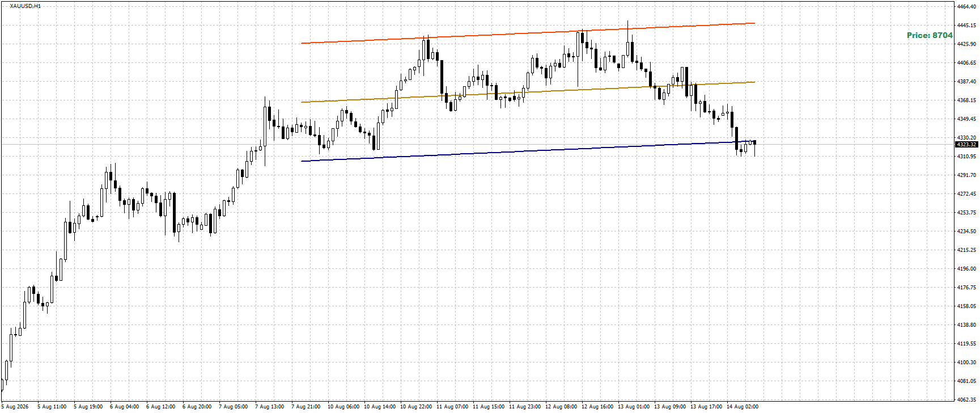Viewport: 980px width, 413px height.
Task: Click the current price marker 4323.32
Action: [x=966, y=144]
